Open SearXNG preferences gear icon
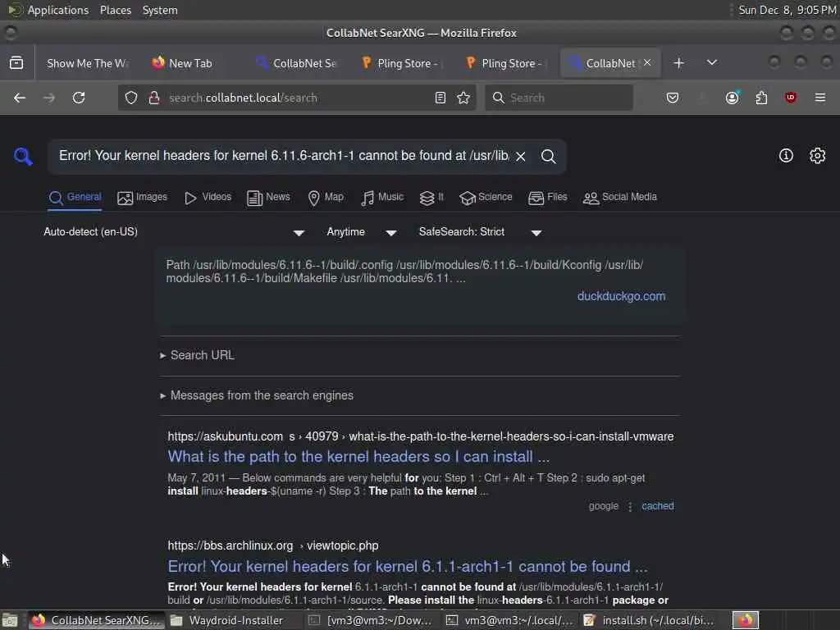This screenshot has height=630, width=840. [818, 156]
